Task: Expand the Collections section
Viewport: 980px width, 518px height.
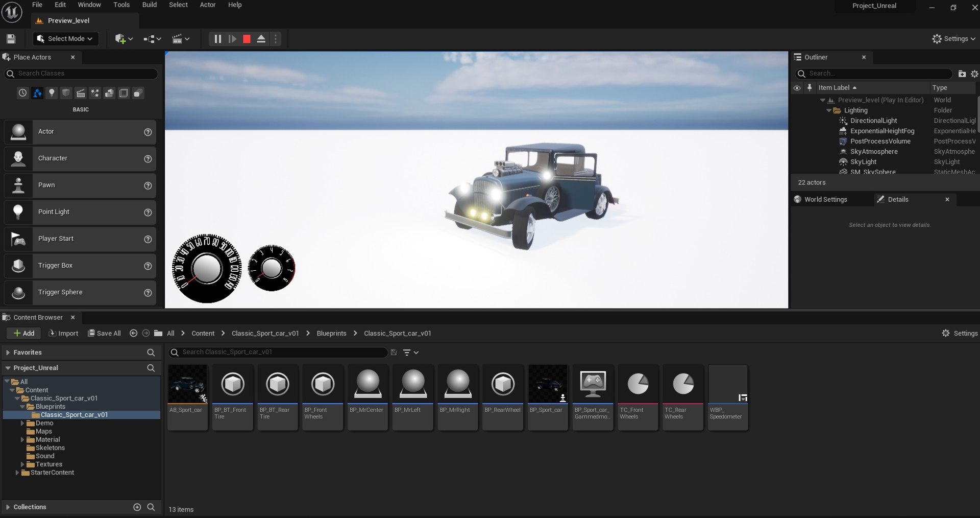Action: [x=8, y=507]
